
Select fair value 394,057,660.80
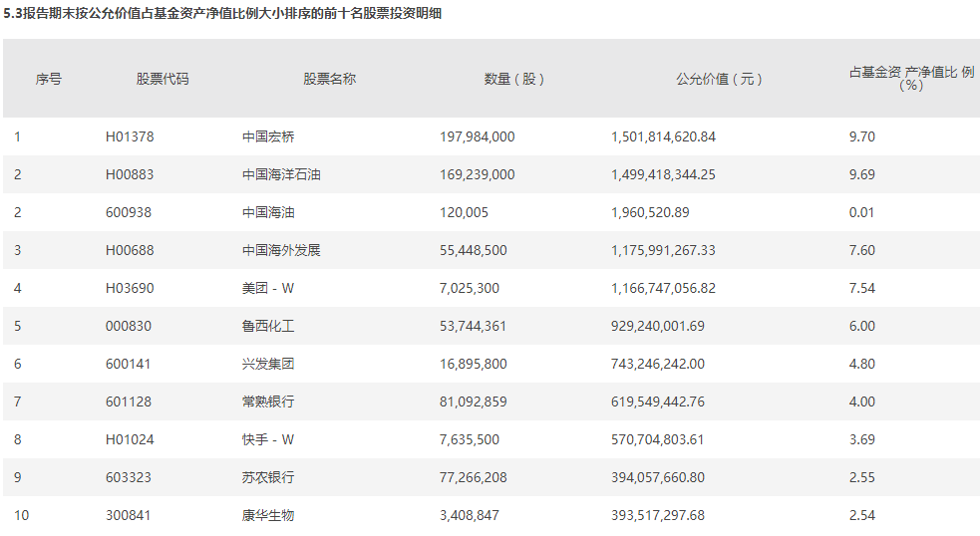658,478
